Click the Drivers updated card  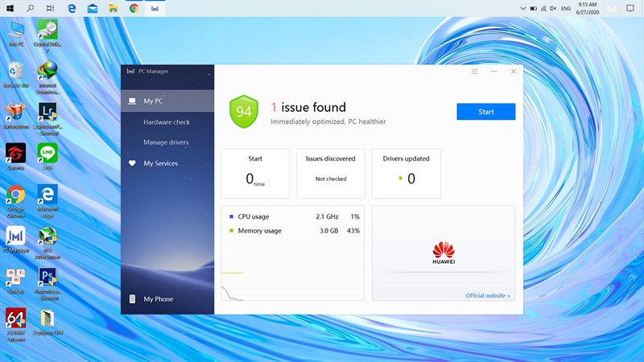click(x=407, y=174)
